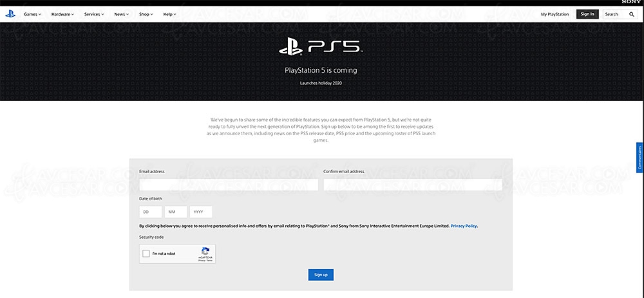Expand the Hardware dropdown menu
Image resolution: width=644 pixels, height=298 pixels.
62,14
